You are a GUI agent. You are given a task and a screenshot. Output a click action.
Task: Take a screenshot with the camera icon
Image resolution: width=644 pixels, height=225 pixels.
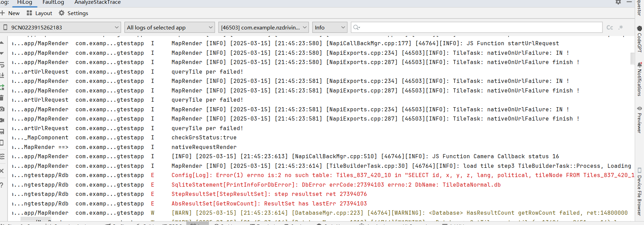click(2, 109)
